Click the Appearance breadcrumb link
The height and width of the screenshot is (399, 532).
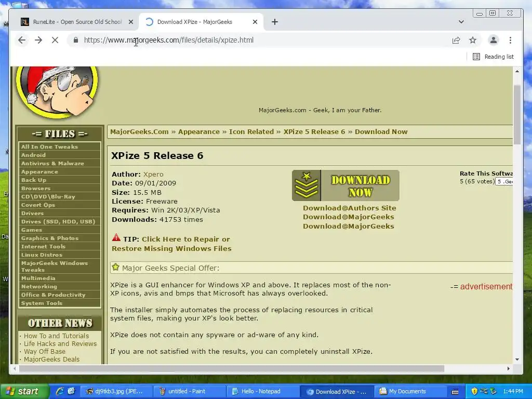[x=199, y=131]
